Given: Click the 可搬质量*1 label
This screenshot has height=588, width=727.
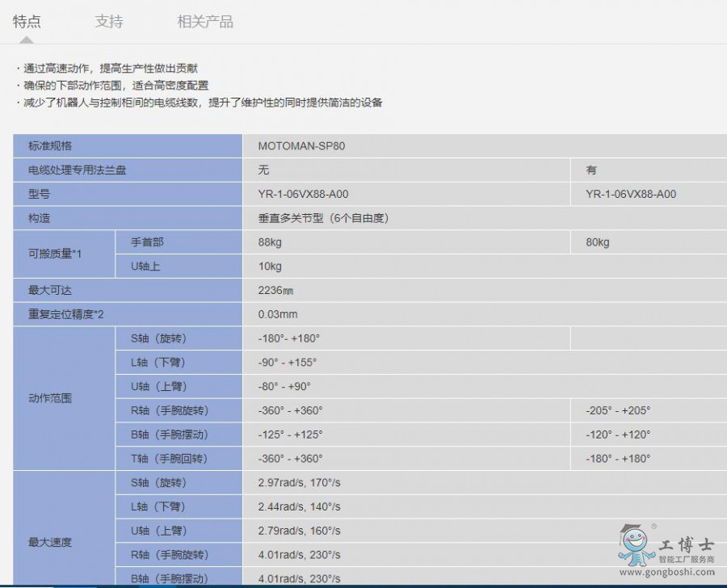Looking at the screenshot, I should pos(64,254).
